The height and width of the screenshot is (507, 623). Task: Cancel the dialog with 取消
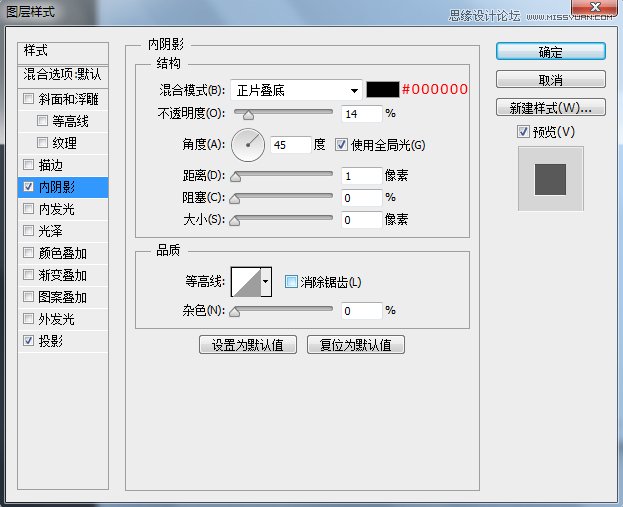click(551, 79)
